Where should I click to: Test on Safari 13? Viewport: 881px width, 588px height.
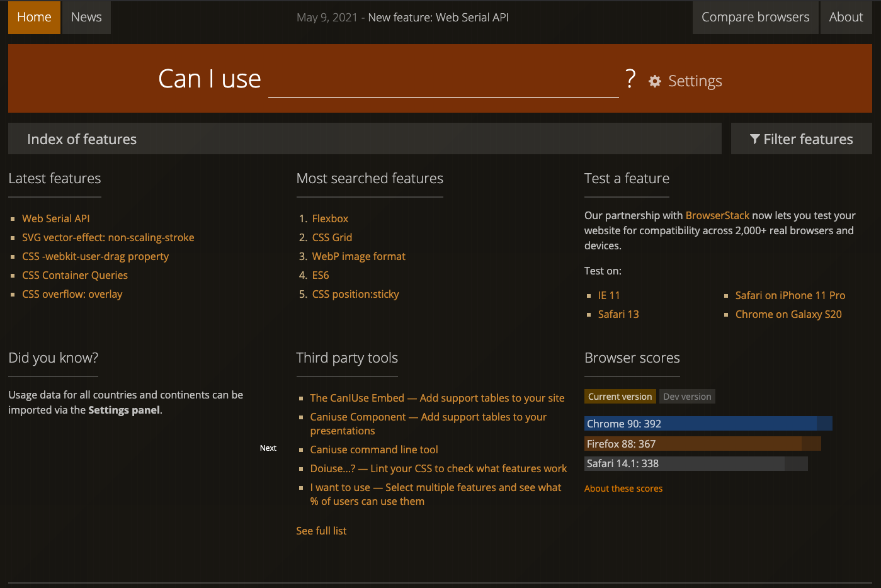coord(618,314)
